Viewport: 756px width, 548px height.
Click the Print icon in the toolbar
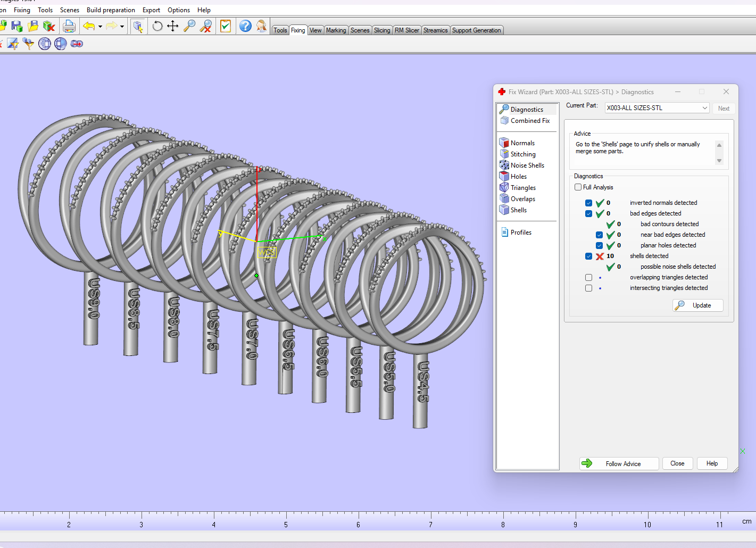pos(69,26)
